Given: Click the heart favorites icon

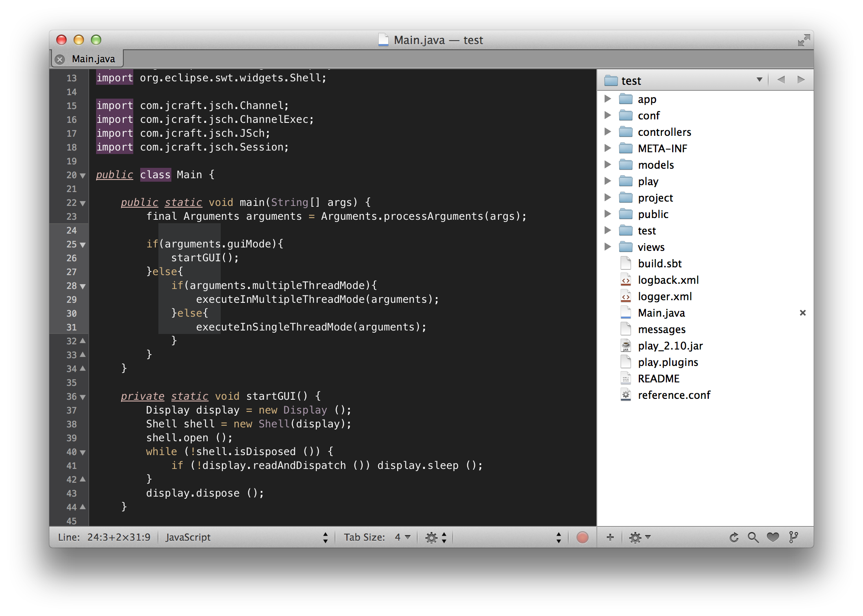Looking at the screenshot, I should click(x=773, y=537).
